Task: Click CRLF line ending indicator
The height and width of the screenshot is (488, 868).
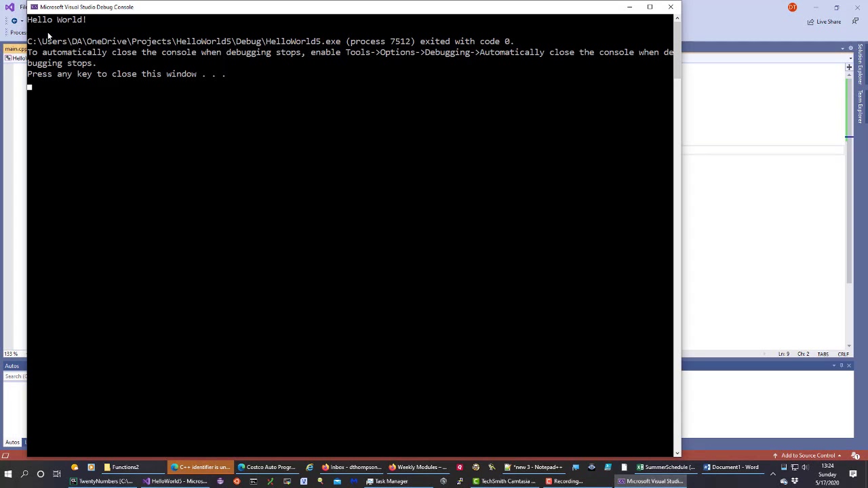Action: coord(843,354)
